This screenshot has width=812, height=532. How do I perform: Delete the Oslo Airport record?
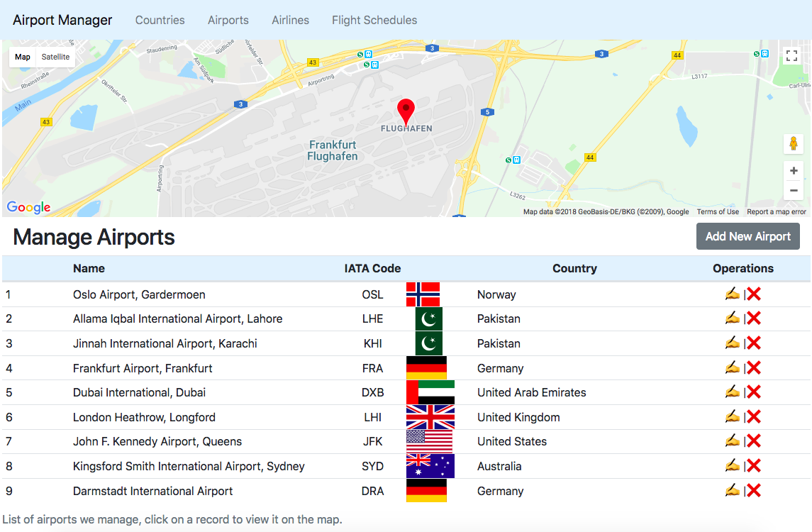click(x=753, y=294)
